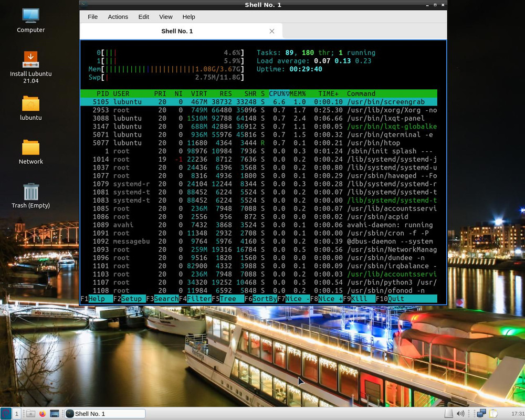Click F4 Filter in htop footer

coord(195,299)
